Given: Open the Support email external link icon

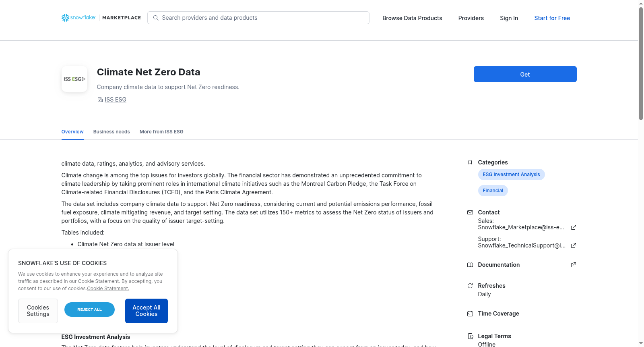Looking at the screenshot, I should [574, 245].
